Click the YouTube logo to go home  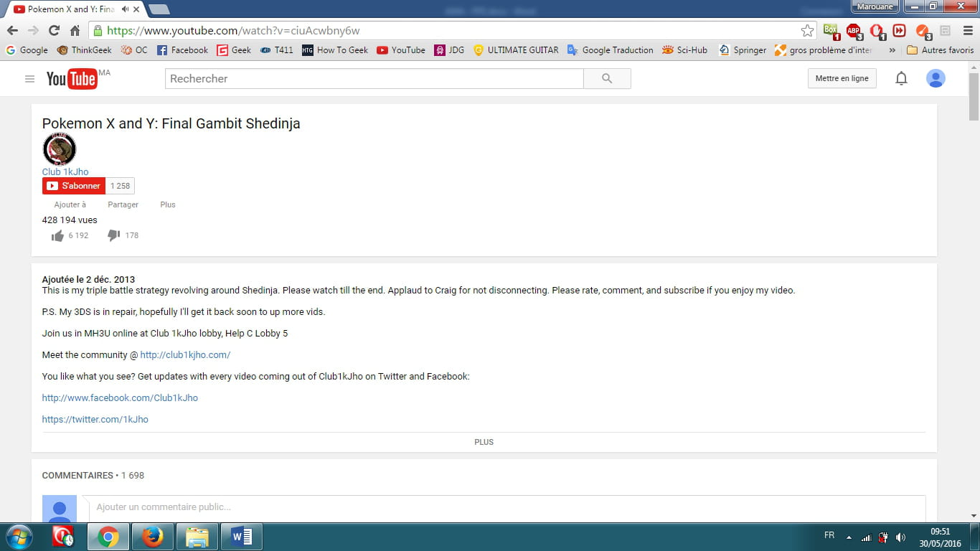pyautogui.click(x=72, y=79)
